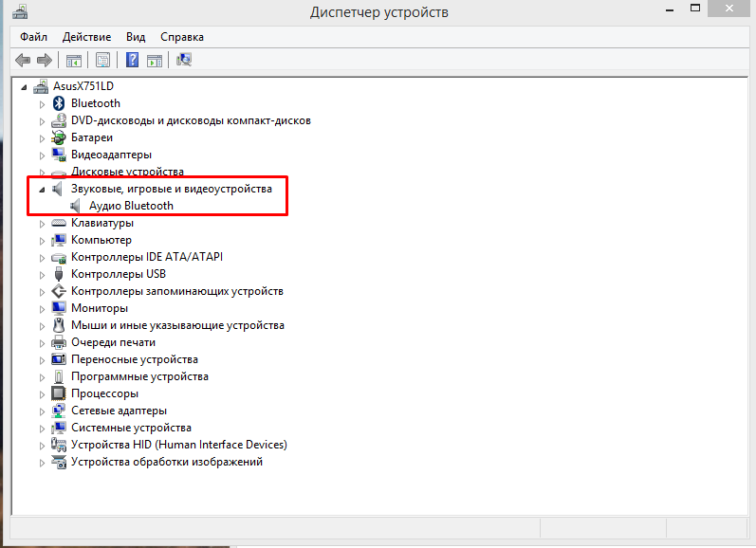Expand the Компьютер category arrow

(x=42, y=241)
